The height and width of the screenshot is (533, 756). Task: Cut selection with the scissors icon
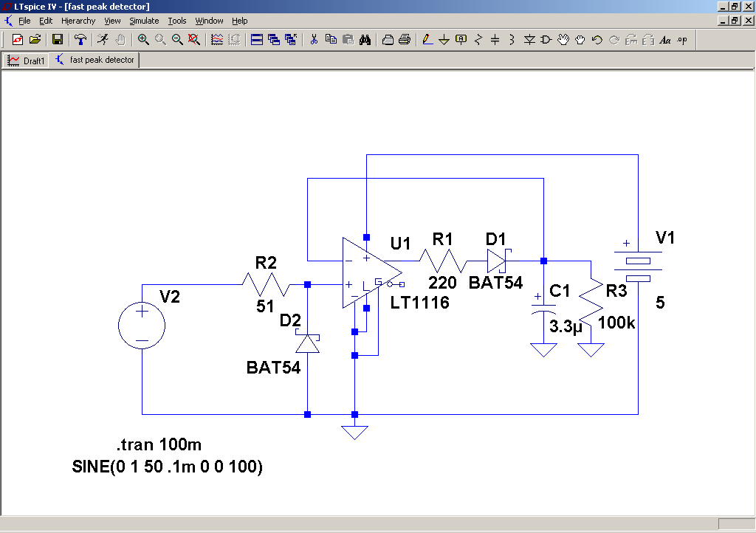[314, 40]
